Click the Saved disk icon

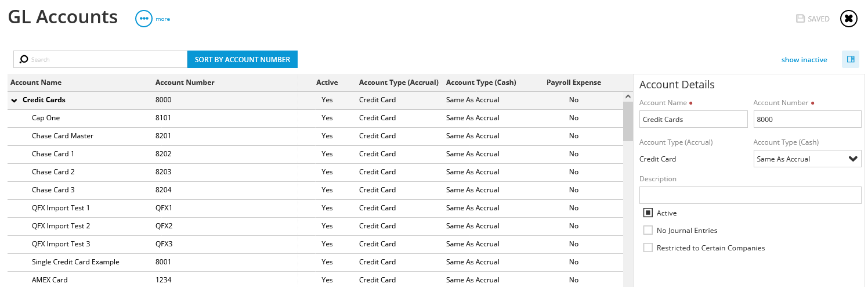coord(801,19)
